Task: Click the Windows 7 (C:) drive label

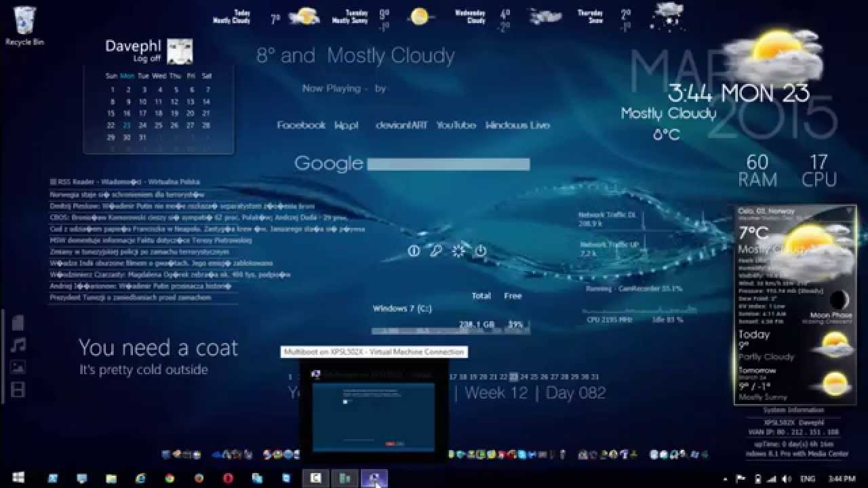Action: pos(402,308)
